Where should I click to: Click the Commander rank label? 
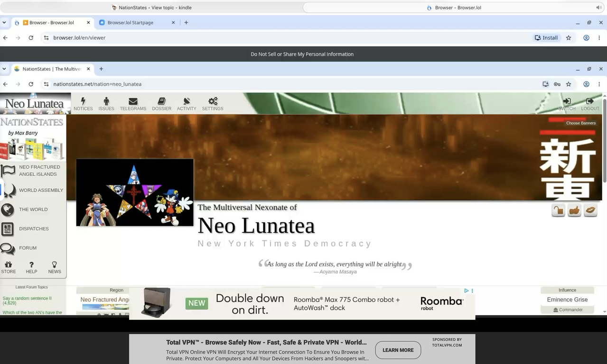tap(568, 309)
